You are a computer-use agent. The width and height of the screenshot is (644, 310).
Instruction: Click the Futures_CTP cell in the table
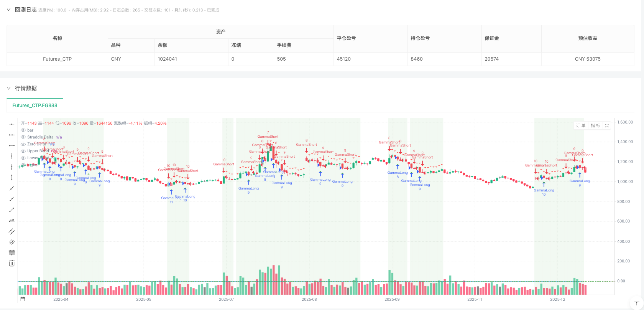[x=57, y=59]
